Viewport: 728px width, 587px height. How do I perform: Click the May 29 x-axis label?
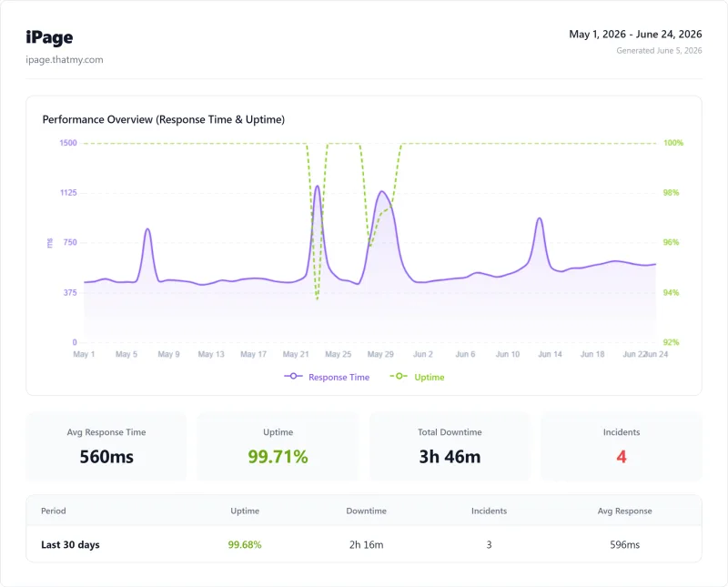tap(380, 354)
